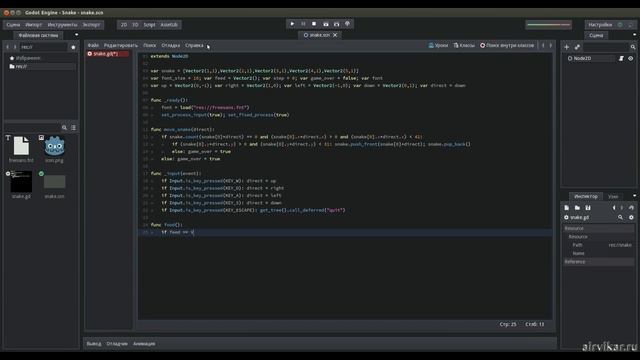Open the Справка menu
The image size is (640, 360).
tap(194, 45)
